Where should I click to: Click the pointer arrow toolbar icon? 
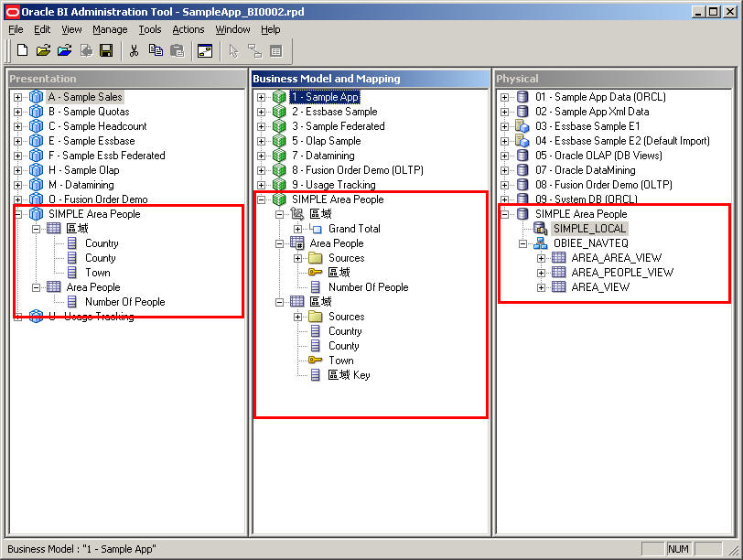(233, 50)
